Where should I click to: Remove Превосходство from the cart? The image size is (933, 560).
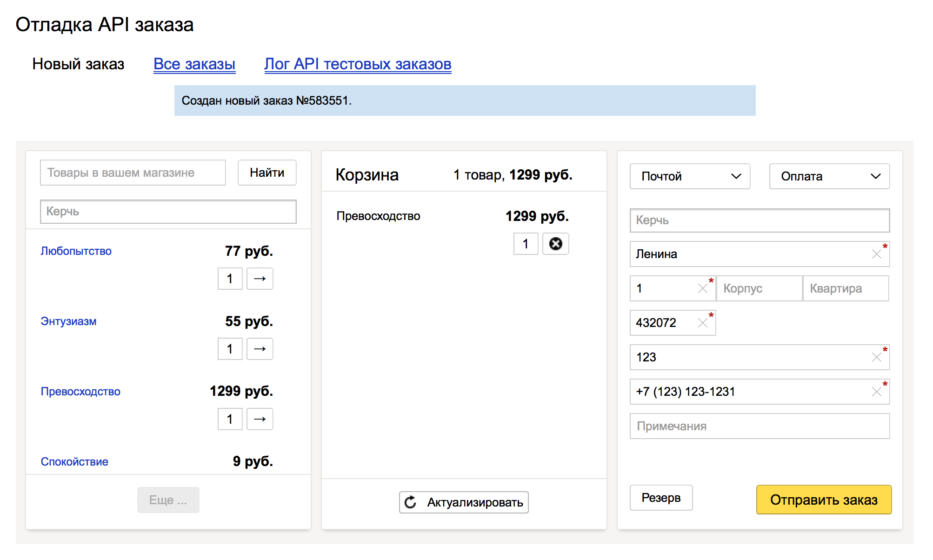(555, 244)
